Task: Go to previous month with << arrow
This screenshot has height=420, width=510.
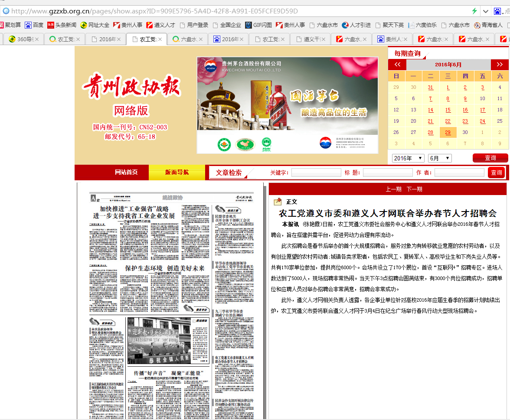Action: point(397,65)
